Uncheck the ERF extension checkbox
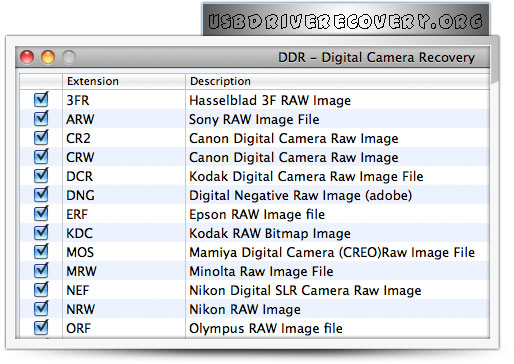The image size is (514, 364). [41, 214]
